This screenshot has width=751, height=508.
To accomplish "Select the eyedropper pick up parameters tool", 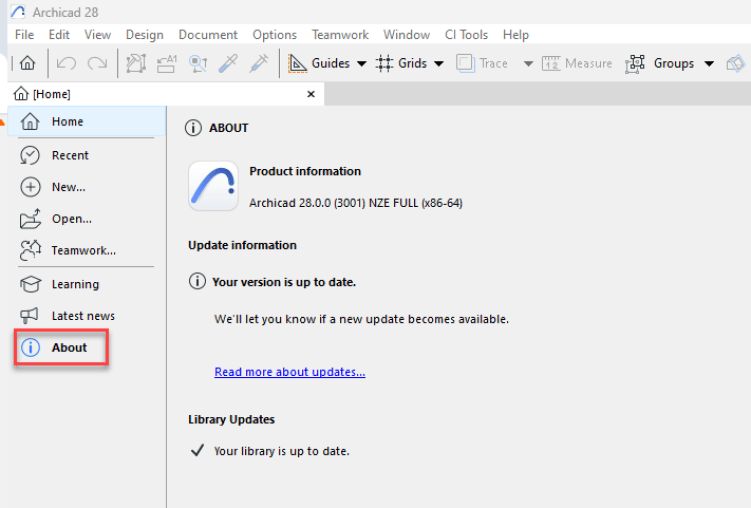I will pyautogui.click(x=229, y=63).
